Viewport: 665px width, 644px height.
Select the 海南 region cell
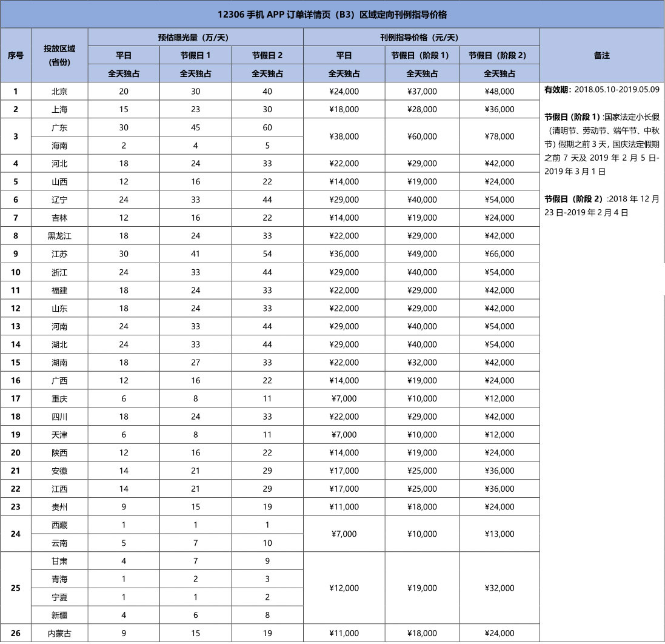[59, 146]
